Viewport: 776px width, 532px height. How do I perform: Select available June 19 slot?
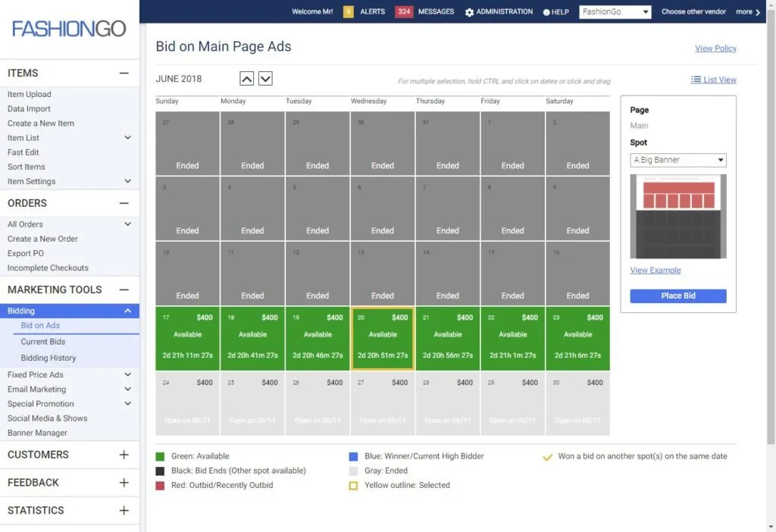pyautogui.click(x=318, y=339)
